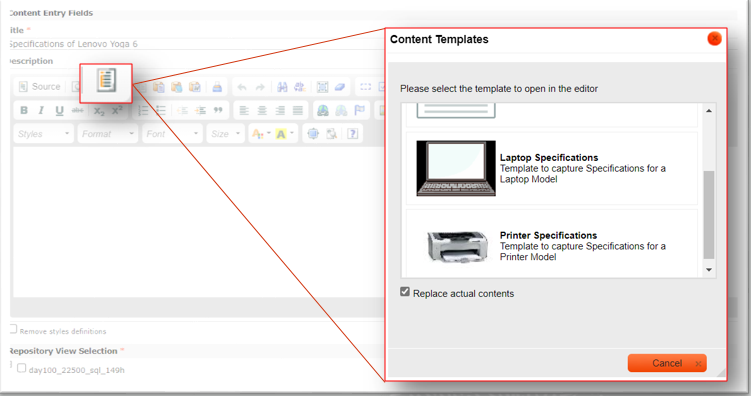This screenshot has width=751, height=396.
Task: Check the day100_22500_sql_149h repository view checkbox
Action: click(x=22, y=368)
